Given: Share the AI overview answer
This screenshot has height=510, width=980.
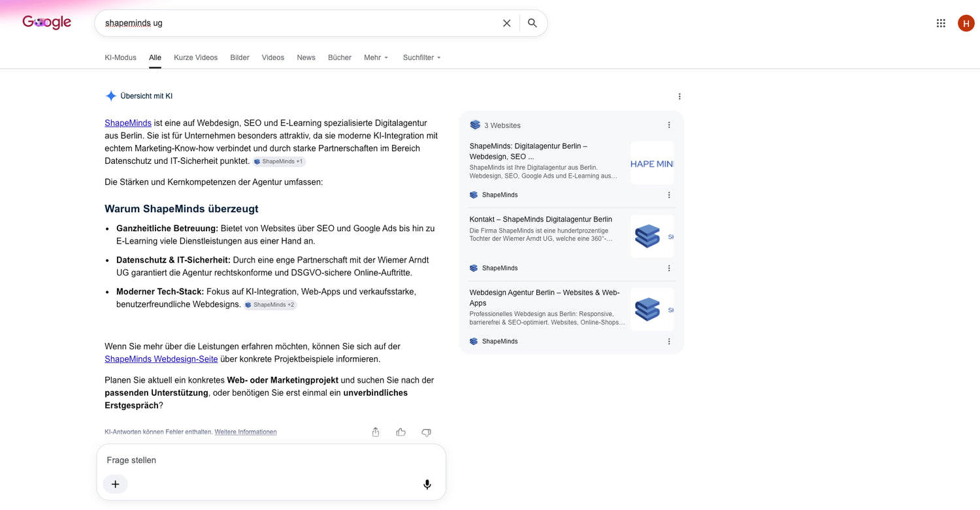Looking at the screenshot, I should click(376, 432).
